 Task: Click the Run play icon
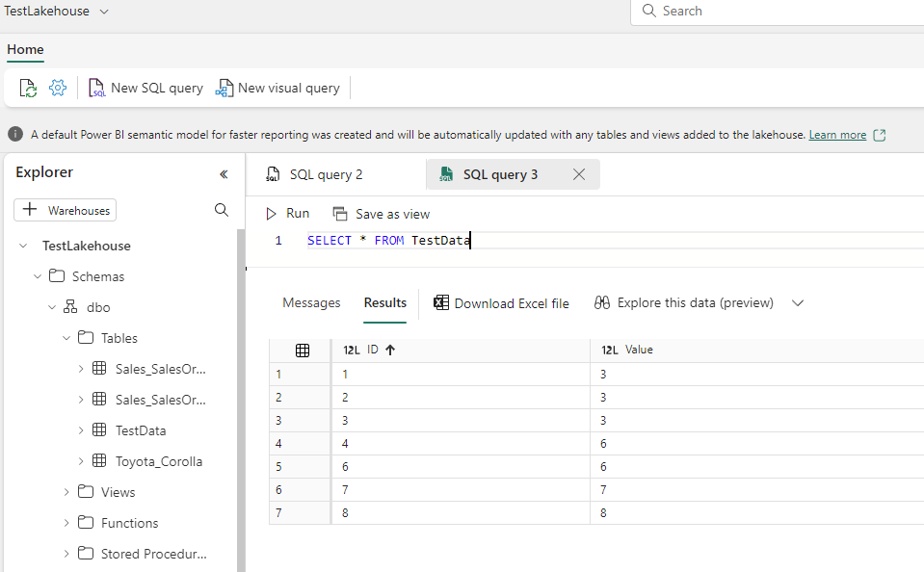(x=271, y=214)
